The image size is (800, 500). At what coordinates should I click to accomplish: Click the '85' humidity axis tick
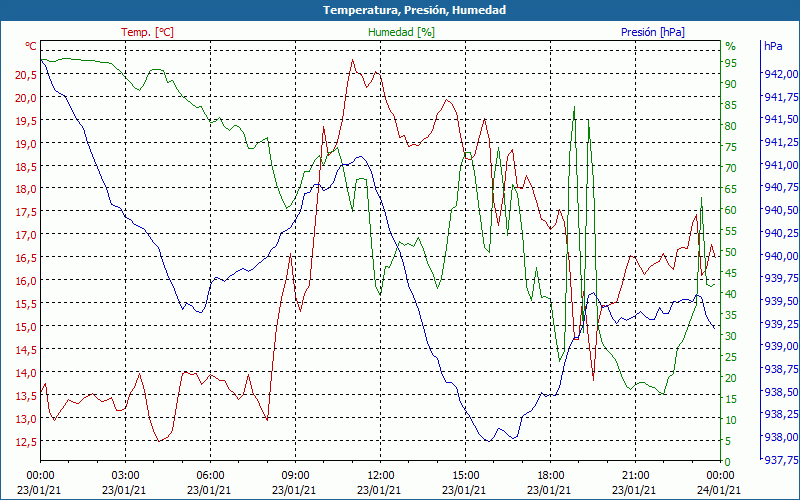pyautogui.click(x=731, y=105)
